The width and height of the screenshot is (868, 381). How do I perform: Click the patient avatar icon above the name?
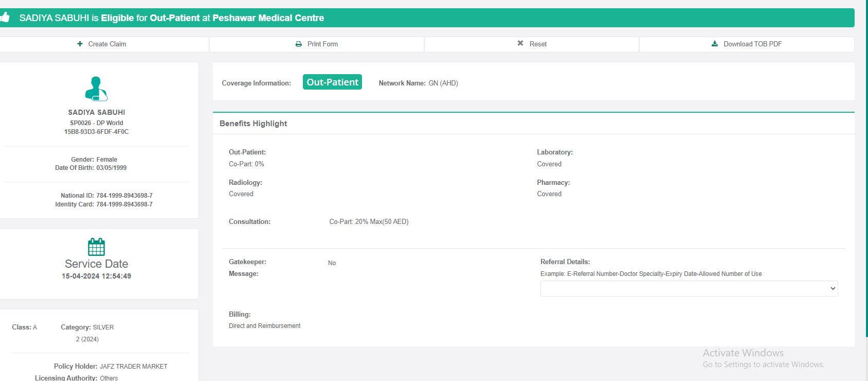96,89
